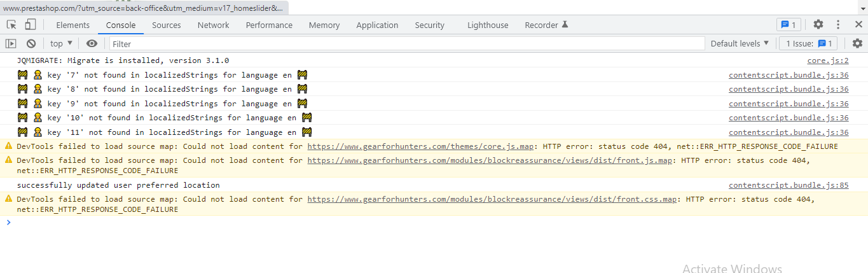The width and height of the screenshot is (868, 273).
Task: Open the DevTools three-dot menu
Action: 838,25
